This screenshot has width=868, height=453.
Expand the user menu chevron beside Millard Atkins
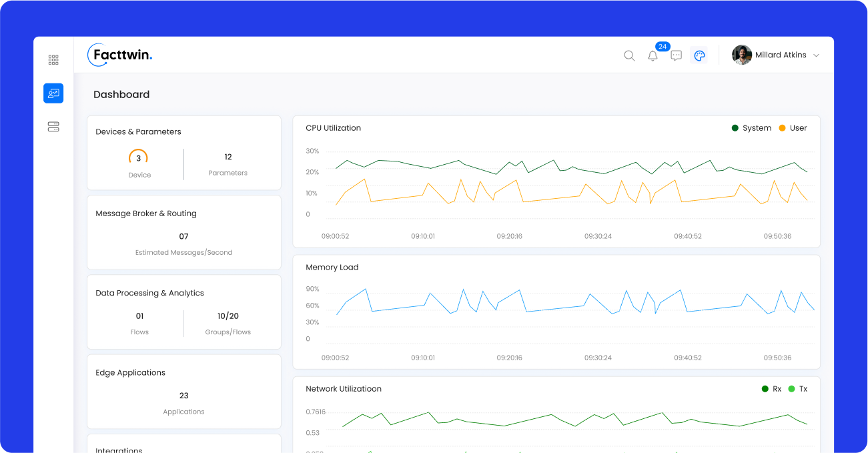point(816,55)
